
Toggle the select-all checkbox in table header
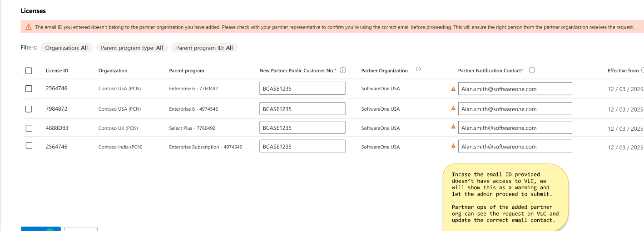click(x=29, y=70)
